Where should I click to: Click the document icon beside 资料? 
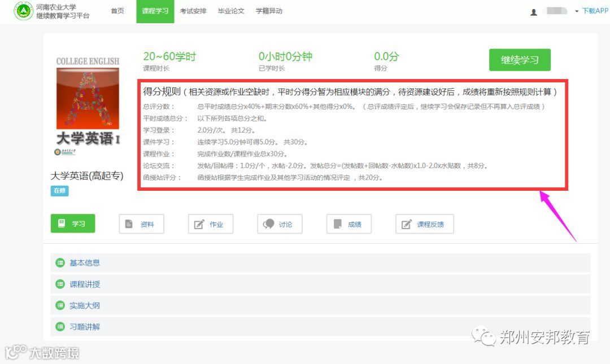tap(129, 224)
